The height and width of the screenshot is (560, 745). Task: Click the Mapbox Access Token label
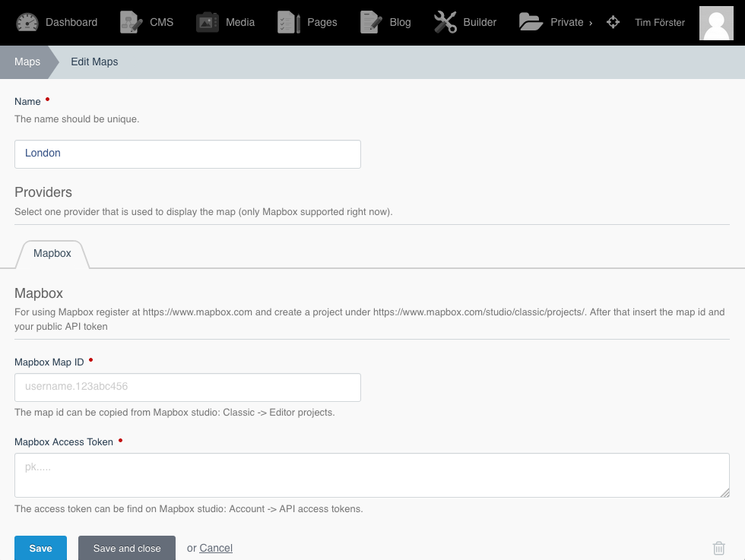[64, 441]
